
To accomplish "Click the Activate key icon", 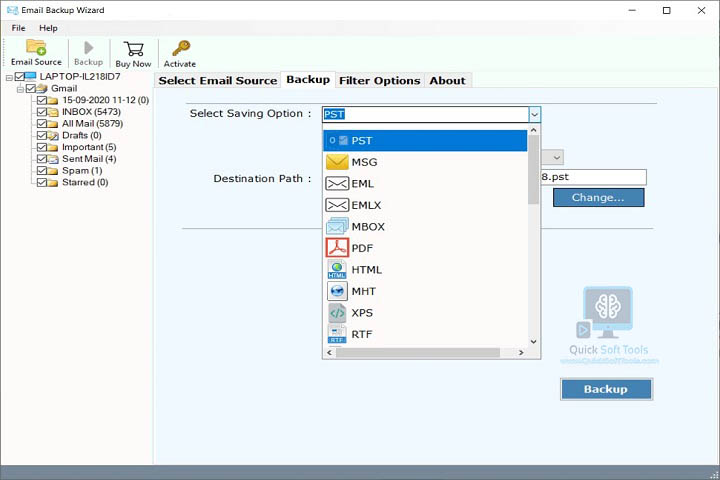I will 181,48.
